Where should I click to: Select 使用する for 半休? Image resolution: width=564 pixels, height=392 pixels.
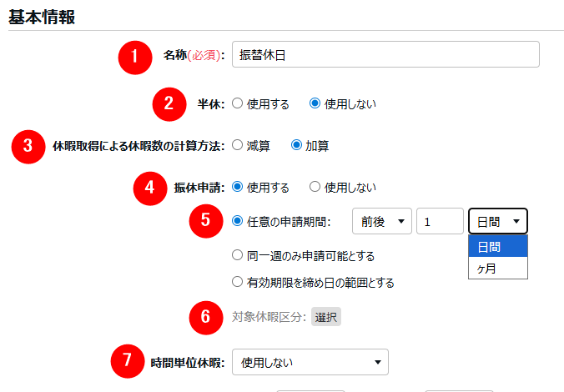point(238,104)
